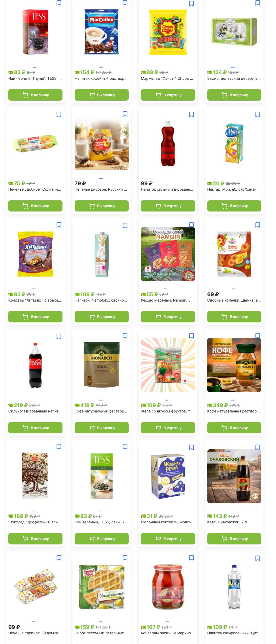This screenshot has width=276, height=644.
Task: Click the bookmark icon on the Truffles chocolate card
Action: (59, 447)
